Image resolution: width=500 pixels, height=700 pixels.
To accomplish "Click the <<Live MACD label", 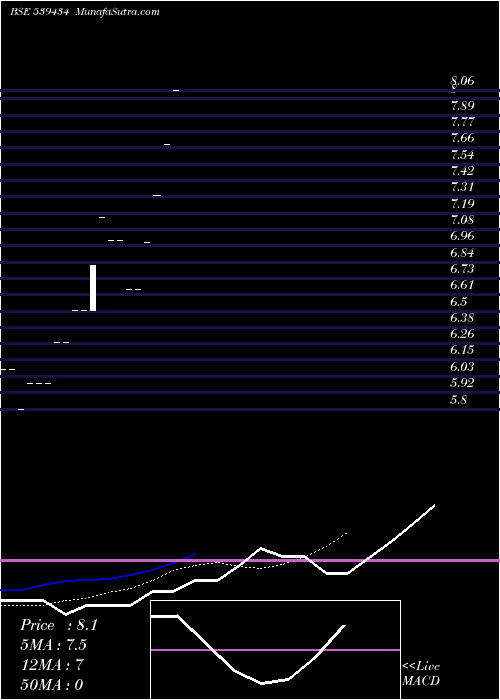I will tap(421, 674).
